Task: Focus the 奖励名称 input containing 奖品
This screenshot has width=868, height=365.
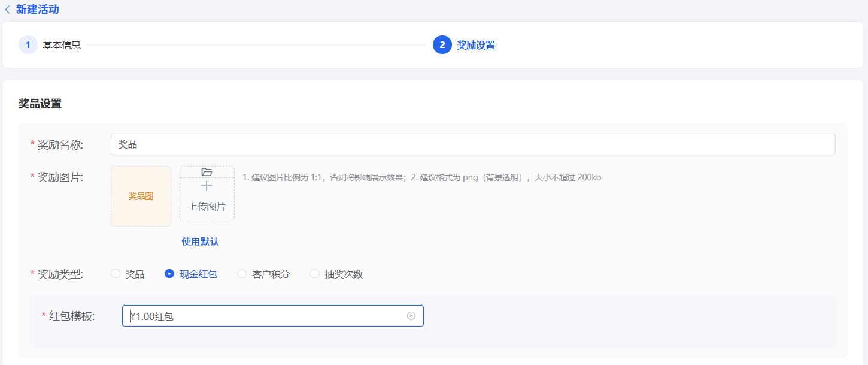Action: coord(473,144)
